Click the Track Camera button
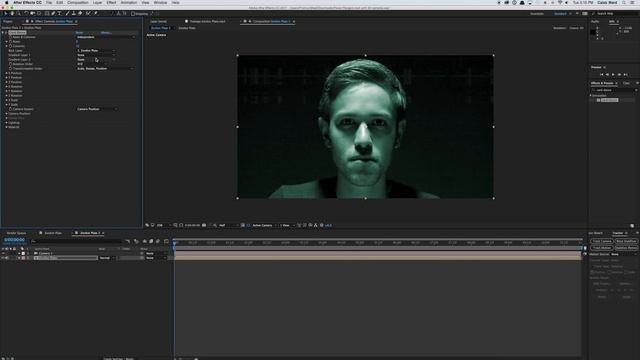 [x=602, y=242]
